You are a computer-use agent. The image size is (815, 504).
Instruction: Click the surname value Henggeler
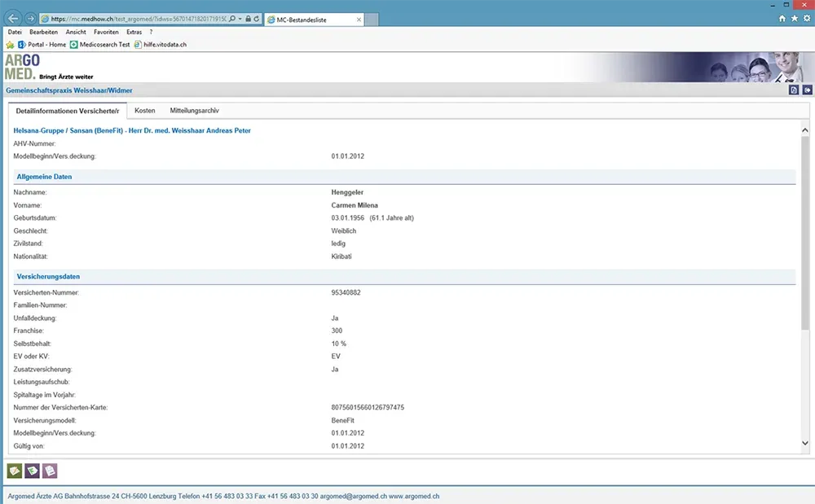[x=347, y=193]
